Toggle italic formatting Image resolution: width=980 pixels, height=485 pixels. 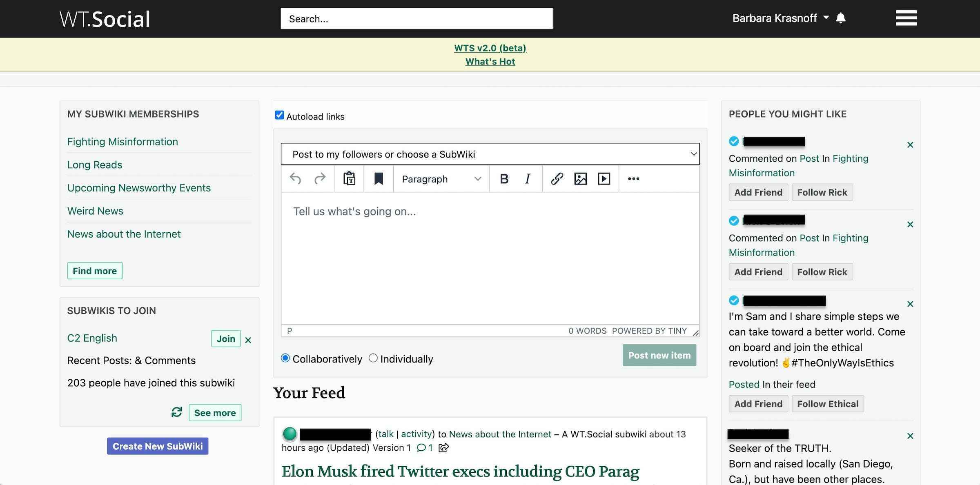(528, 179)
